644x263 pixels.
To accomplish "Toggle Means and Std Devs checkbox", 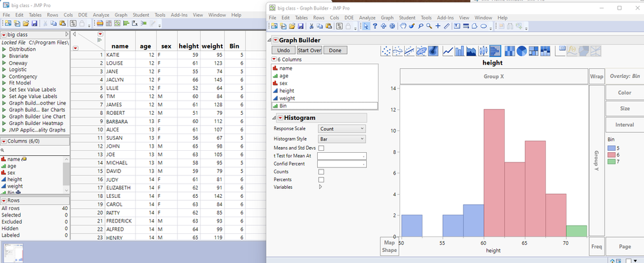I will (321, 148).
